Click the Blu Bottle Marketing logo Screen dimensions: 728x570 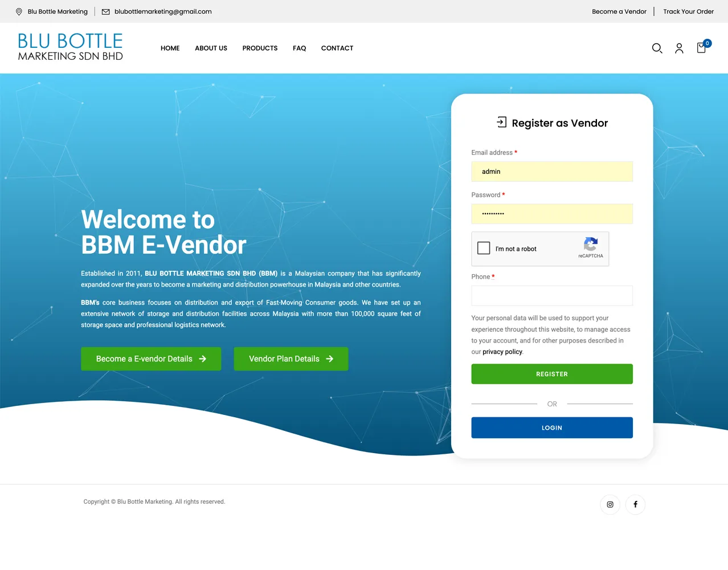click(x=70, y=47)
